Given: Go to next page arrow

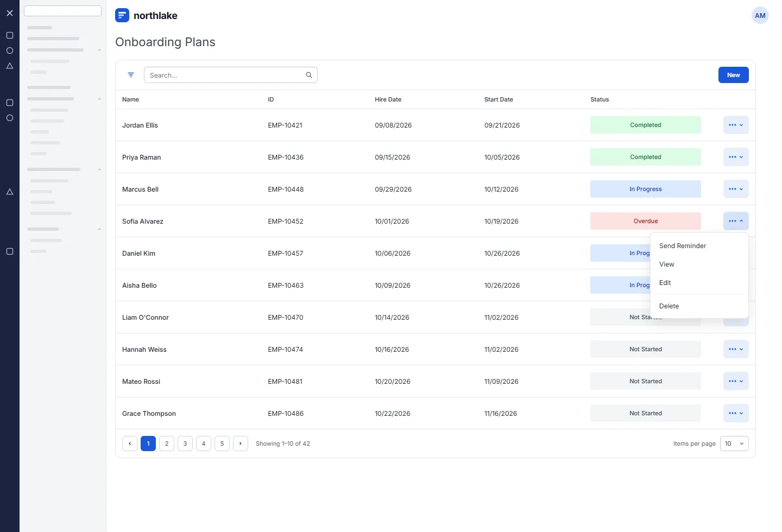Looking at the screenshot, I should click(x=241, y=444).
